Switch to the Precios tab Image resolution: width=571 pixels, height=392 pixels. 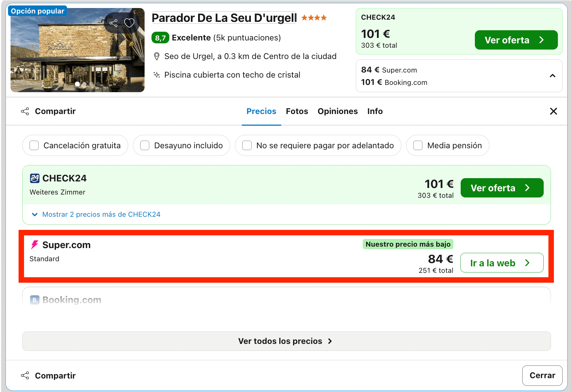[261, 111]
